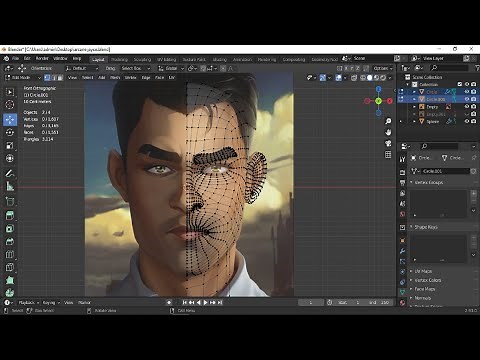Click the outliner search field
Screen dimensions: 480x360
(x=449, y=68)
